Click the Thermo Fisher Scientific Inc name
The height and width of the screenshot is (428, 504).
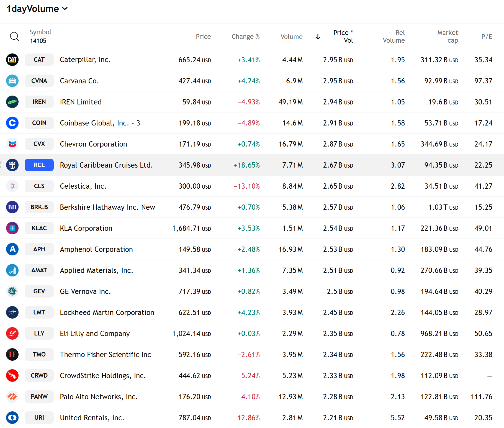105,355
